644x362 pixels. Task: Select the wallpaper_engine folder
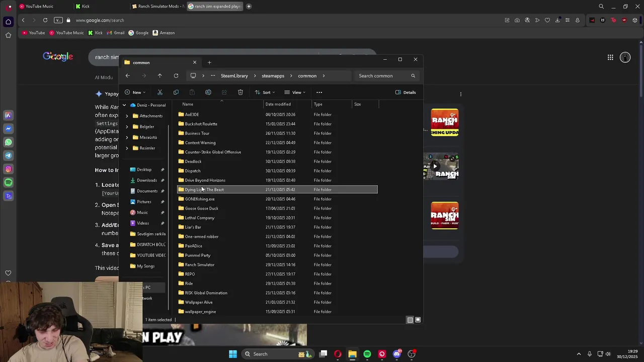click(x=277, y=312)
